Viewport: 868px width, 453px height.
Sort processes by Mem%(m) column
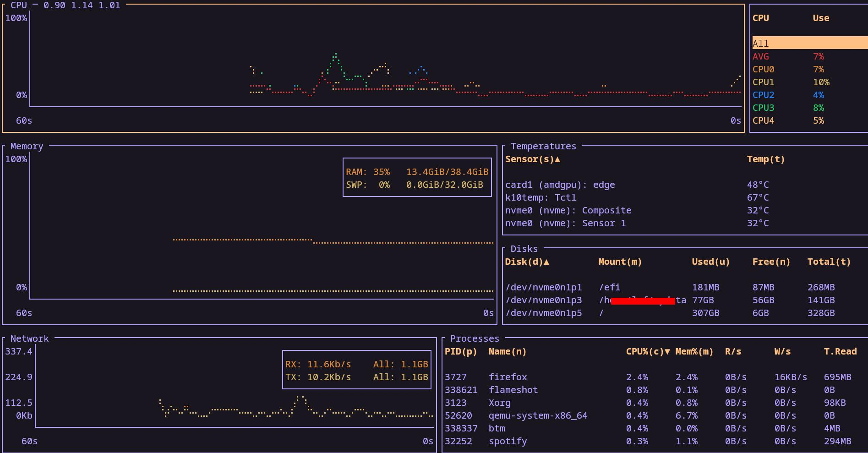[694, 351]
